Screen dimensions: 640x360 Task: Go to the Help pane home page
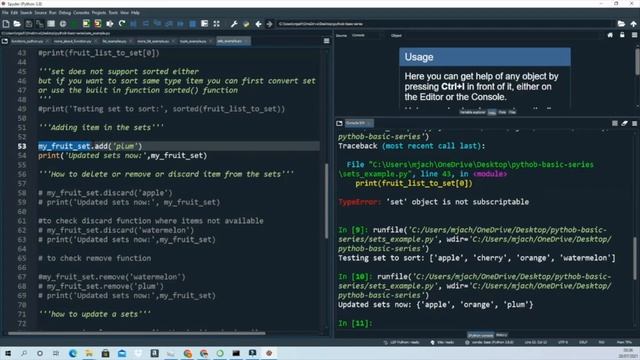click(610, 36)
